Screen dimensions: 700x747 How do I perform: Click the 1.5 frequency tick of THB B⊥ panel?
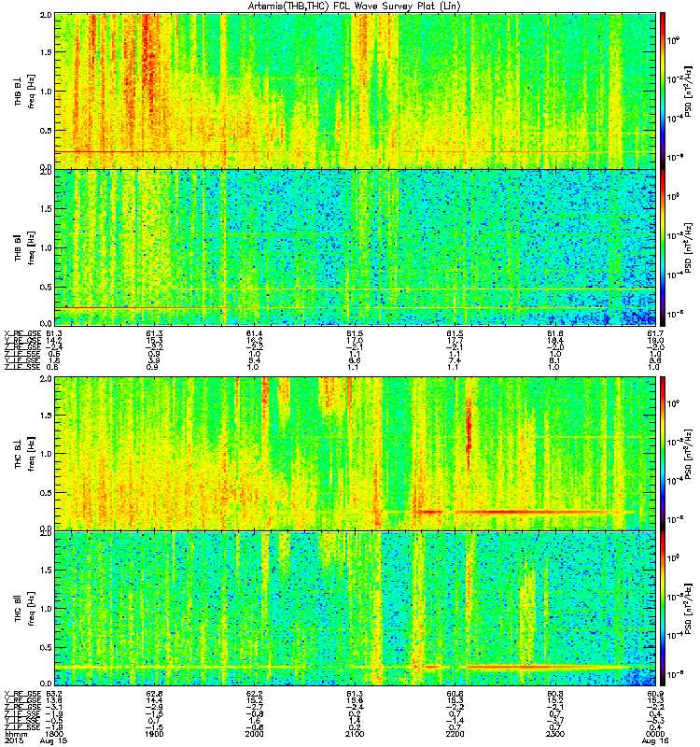pos(46,52)
